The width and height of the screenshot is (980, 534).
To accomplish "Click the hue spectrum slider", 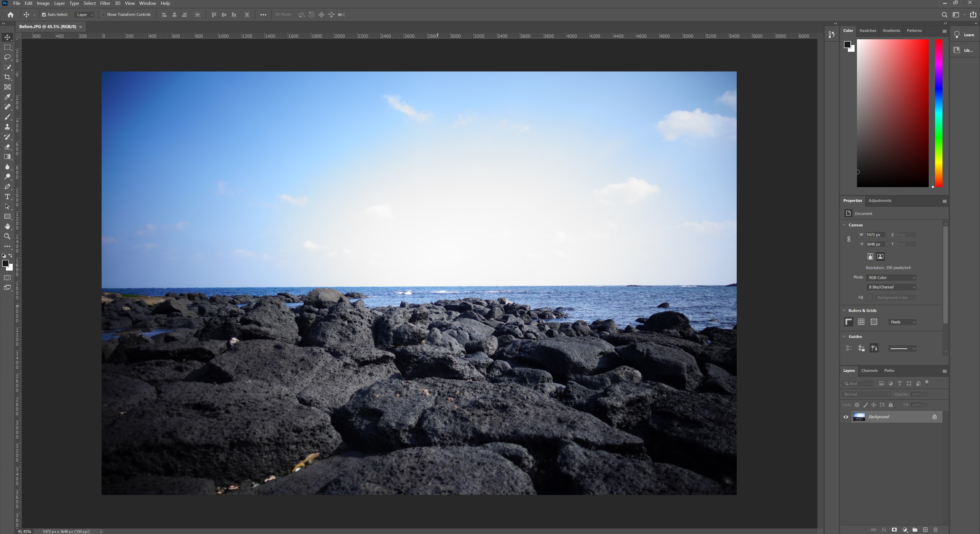I will (939, 113).
